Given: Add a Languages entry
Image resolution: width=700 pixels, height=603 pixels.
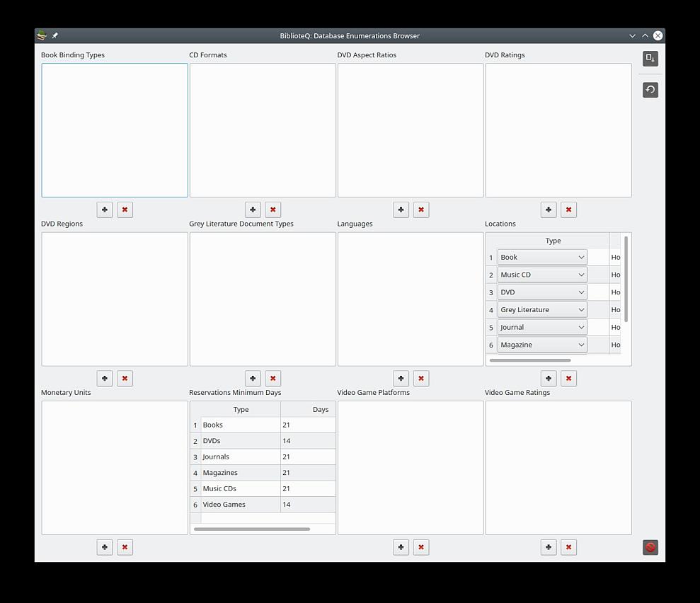Looking at the screenshot, I should point(401,379).
